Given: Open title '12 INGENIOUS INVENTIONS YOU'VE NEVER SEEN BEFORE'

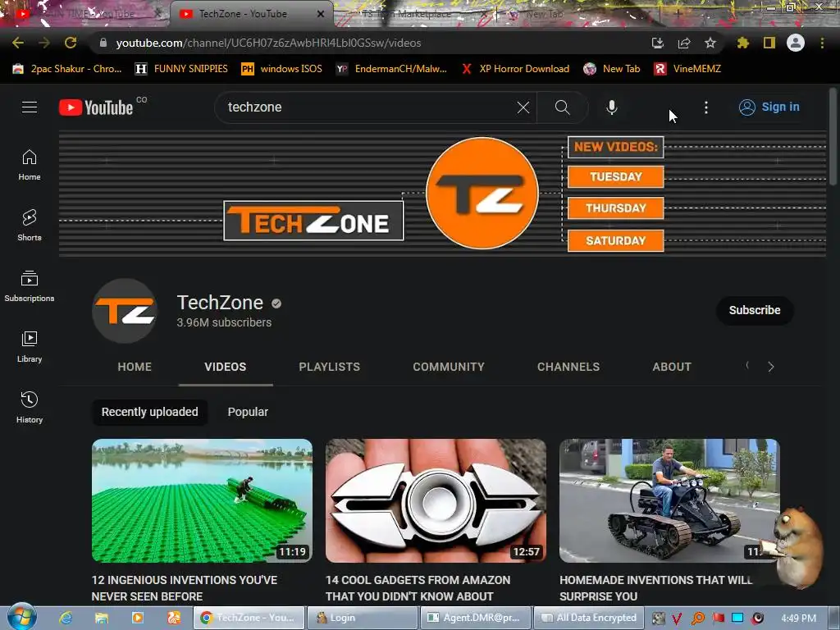Looking at the screenshot, I should [185, 588].
